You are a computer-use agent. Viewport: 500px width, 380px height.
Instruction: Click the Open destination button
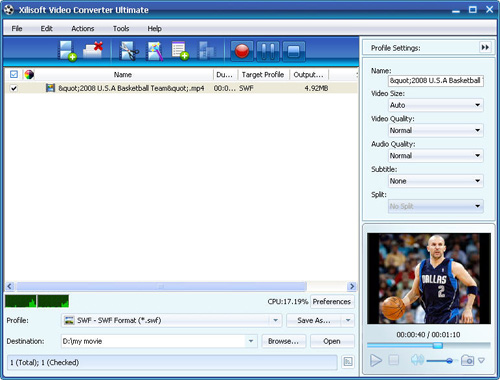coord(332,341)
